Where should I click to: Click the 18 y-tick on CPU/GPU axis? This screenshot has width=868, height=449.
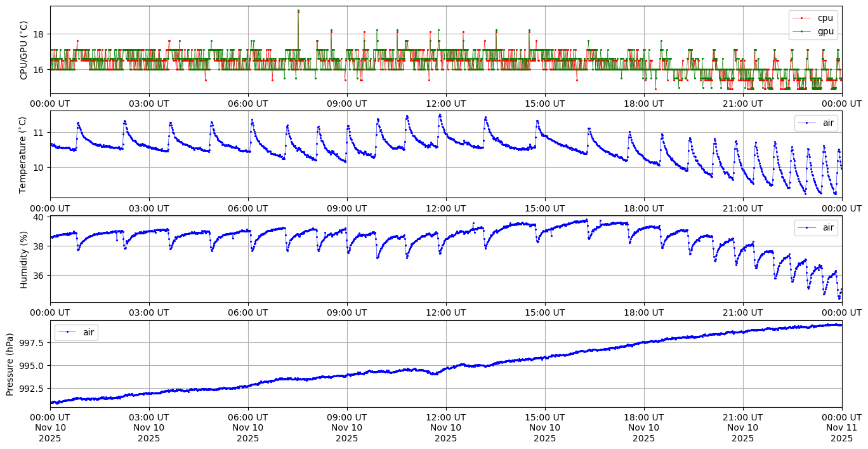point(39,34)
